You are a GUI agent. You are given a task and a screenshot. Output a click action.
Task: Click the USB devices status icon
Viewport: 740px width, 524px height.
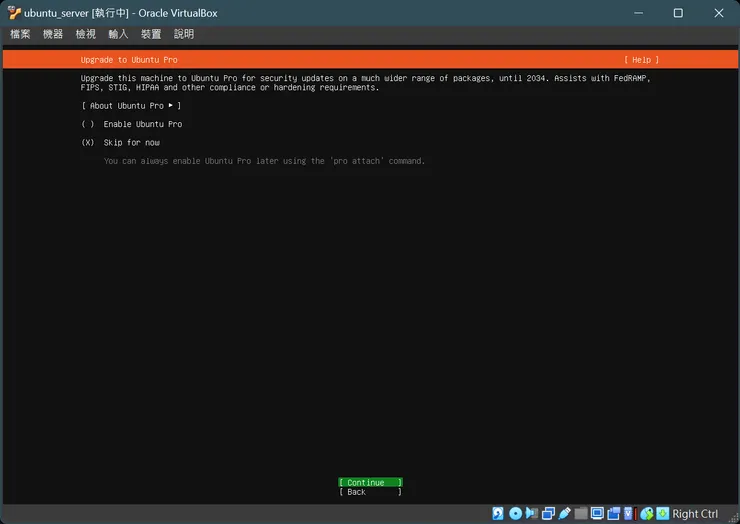point(564,514)
